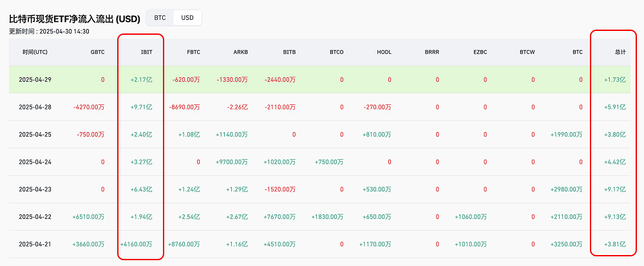Click the 2025-04-28 date cell
Image resolution: width=644 pixels, height=266 pixels.
[33, 107]
